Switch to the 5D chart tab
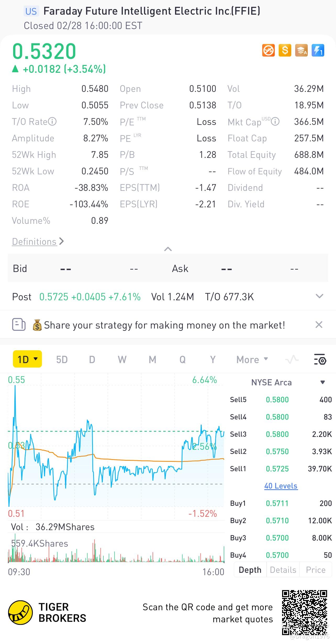 62,359
